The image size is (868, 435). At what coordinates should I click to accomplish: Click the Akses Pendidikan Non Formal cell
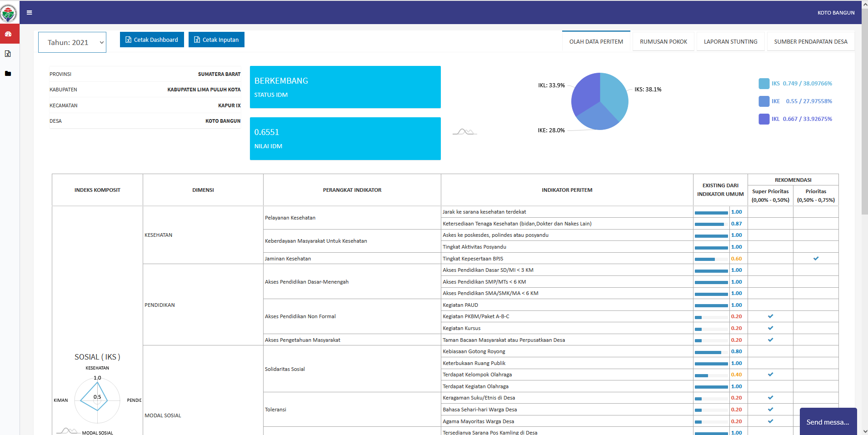pos(352,316)
